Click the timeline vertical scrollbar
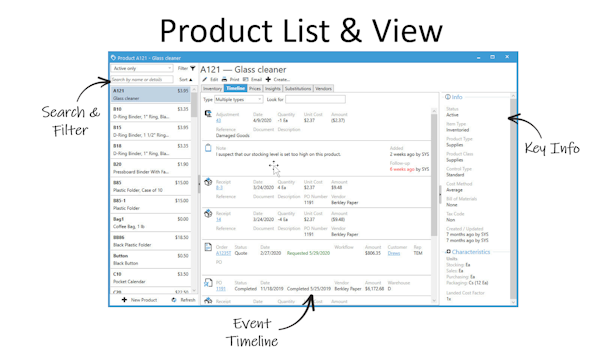The height and width of the screenshot is (360, 600). click(434, 207)
